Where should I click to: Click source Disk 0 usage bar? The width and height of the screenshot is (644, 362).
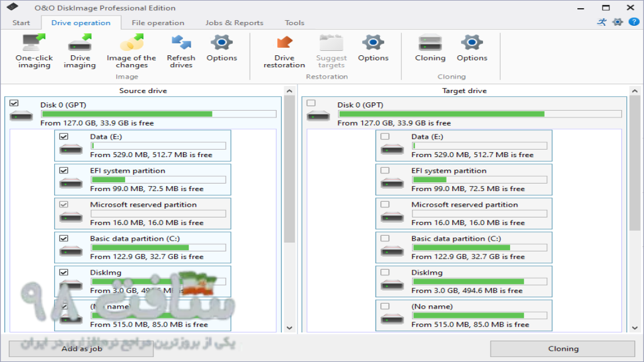pos(158,114)
